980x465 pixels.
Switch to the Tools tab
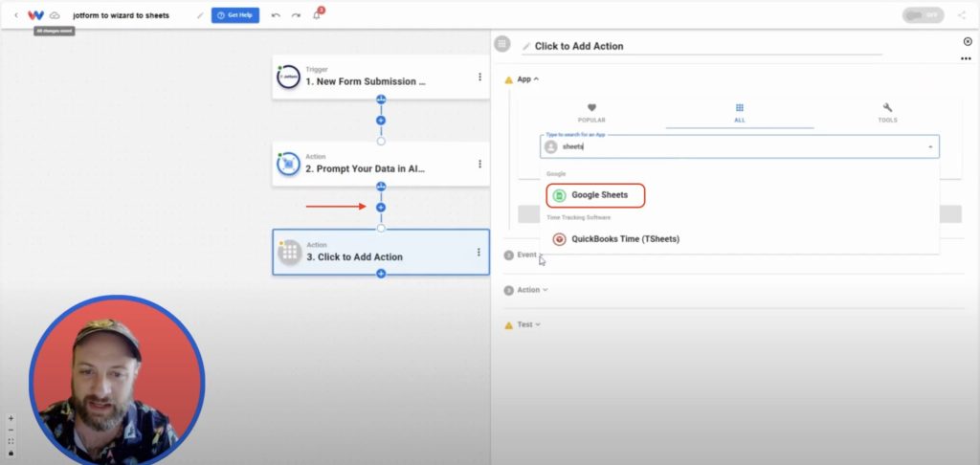tap(887, 113)
